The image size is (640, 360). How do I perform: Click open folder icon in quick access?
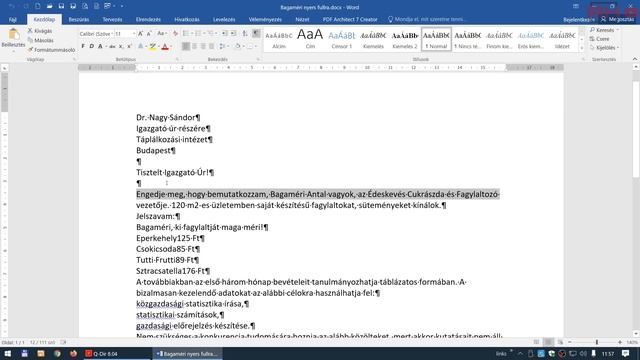tap(49, 7)
